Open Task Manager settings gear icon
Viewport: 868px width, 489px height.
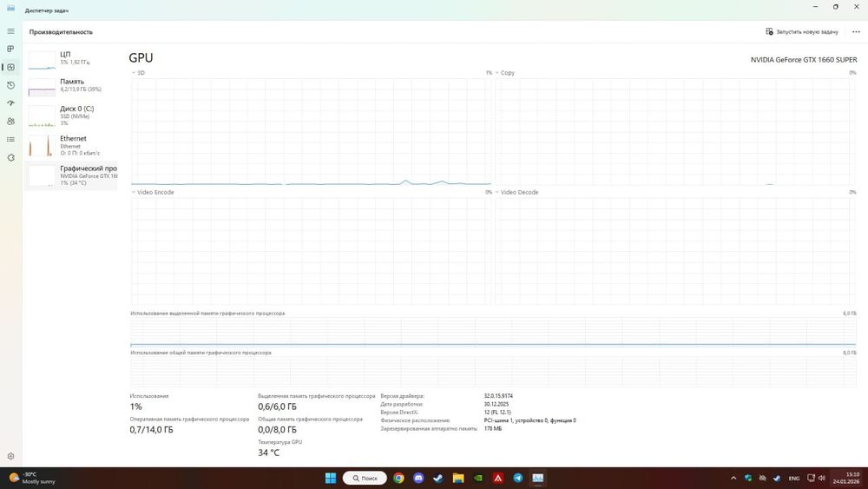coord(10,456)
